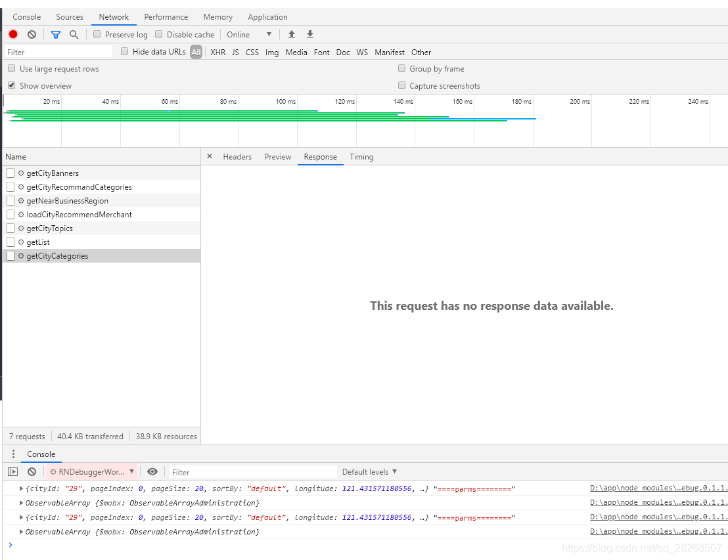Enable Use large request rows

point(12,68)
